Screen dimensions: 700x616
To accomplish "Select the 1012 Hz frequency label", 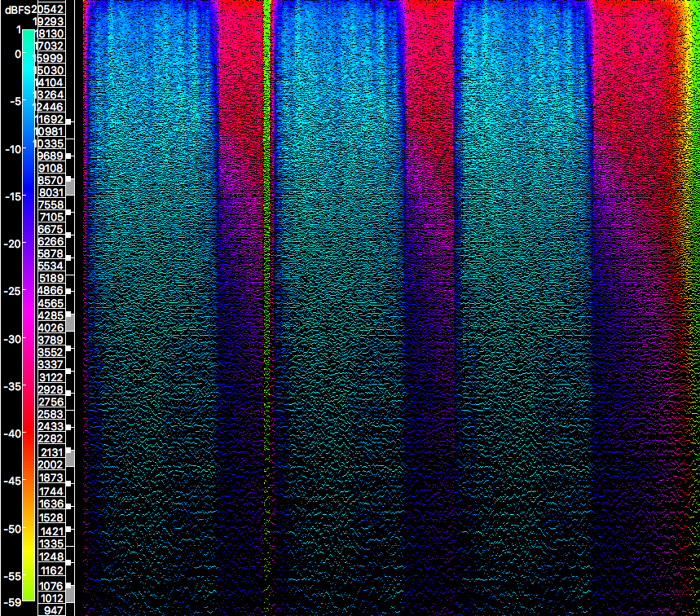I will point(51,598).
